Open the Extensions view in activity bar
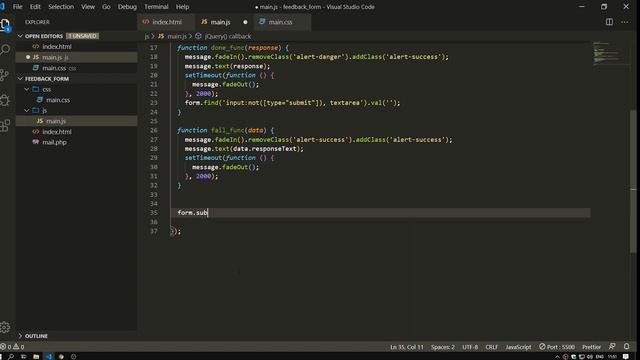 coord(5,125)
